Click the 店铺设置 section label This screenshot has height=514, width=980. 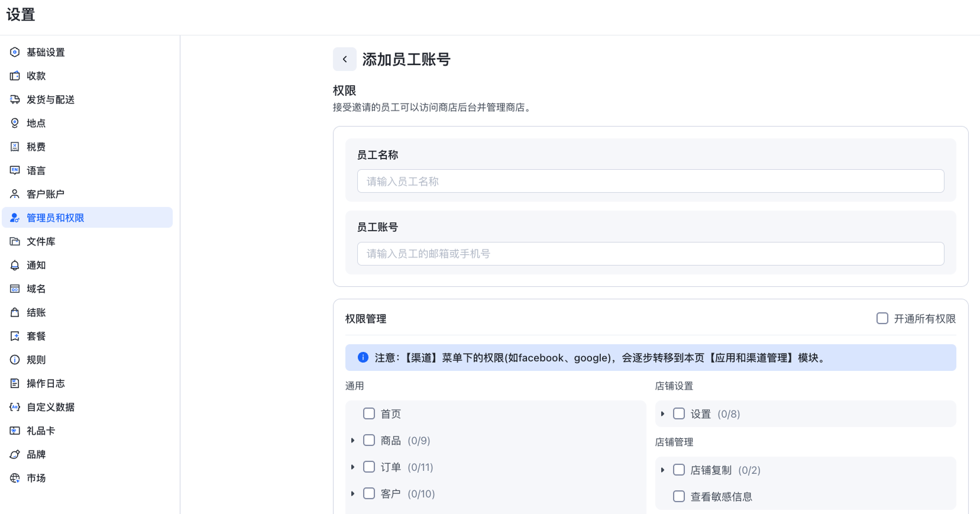point(674,386)
